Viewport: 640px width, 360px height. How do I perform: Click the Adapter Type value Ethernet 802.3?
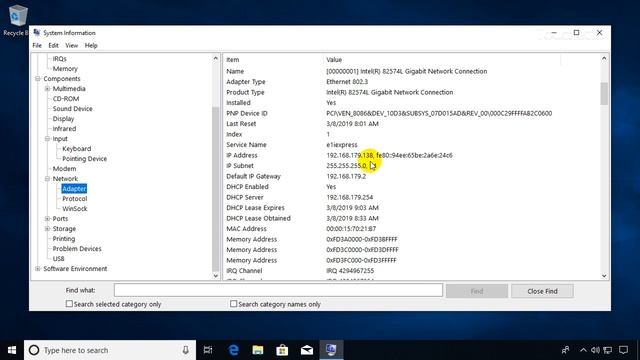[347, 82]
